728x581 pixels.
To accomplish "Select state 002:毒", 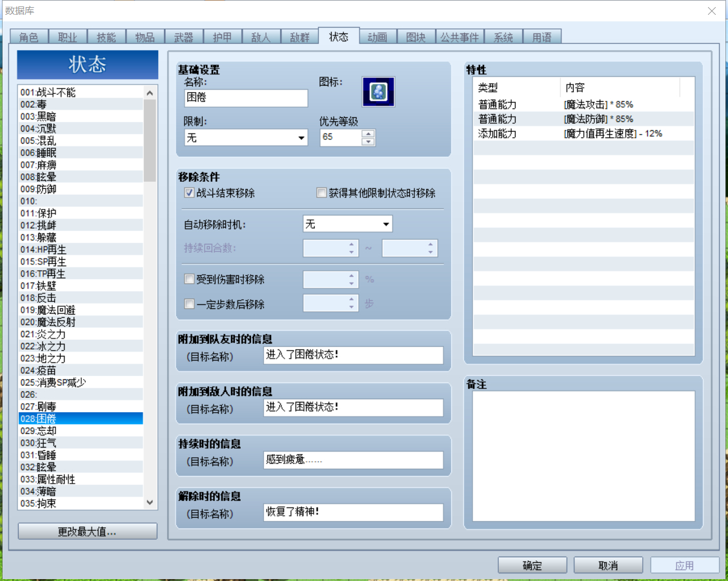I will [81, 104].
